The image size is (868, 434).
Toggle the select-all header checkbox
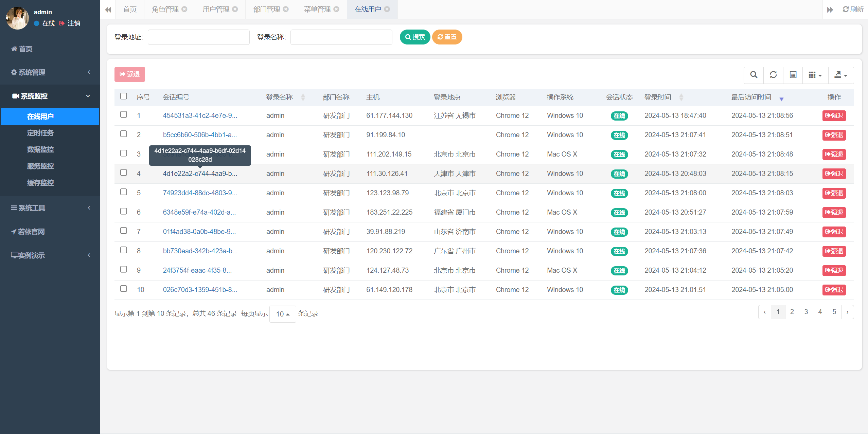[x=124, y=96]
